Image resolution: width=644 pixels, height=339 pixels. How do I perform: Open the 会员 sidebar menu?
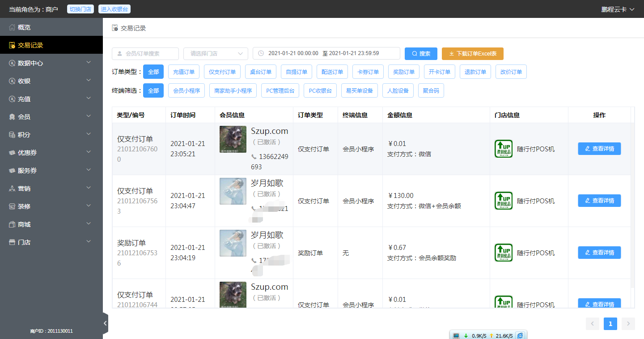point(51,117)
